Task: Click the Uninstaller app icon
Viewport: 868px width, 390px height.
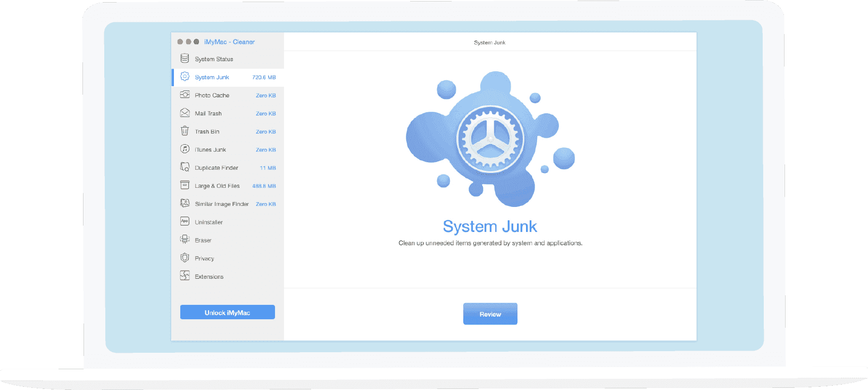Action: (185, 221)
